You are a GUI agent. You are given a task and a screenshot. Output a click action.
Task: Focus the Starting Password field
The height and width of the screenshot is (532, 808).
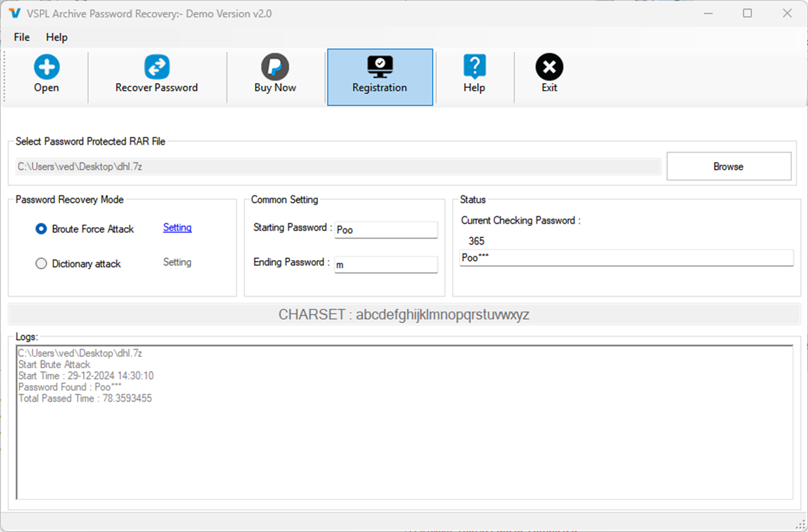[386, 230]
